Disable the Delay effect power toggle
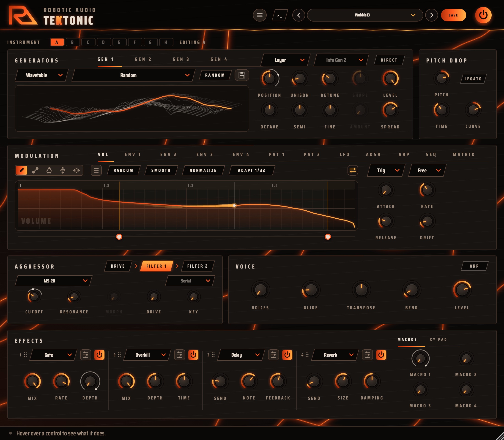Viewport: 504px width, 440px height. pos(287,355)
